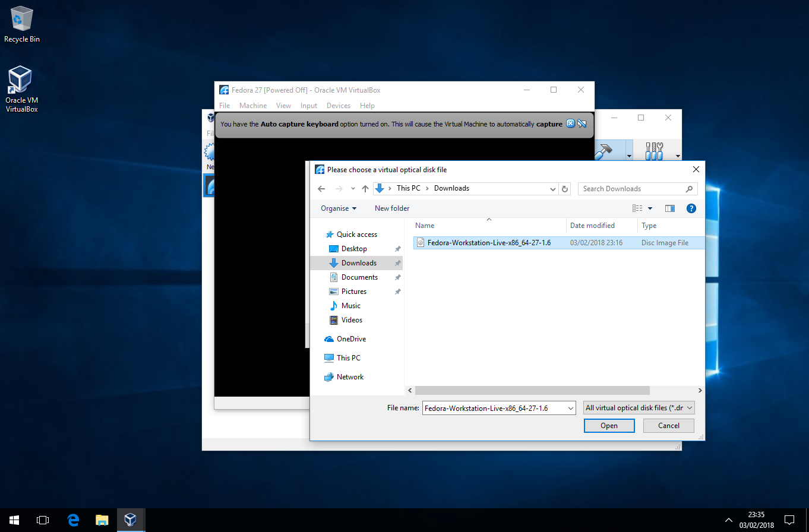809x532 pixels.
Task: Click New folder
Action: (x=392, y=208)
